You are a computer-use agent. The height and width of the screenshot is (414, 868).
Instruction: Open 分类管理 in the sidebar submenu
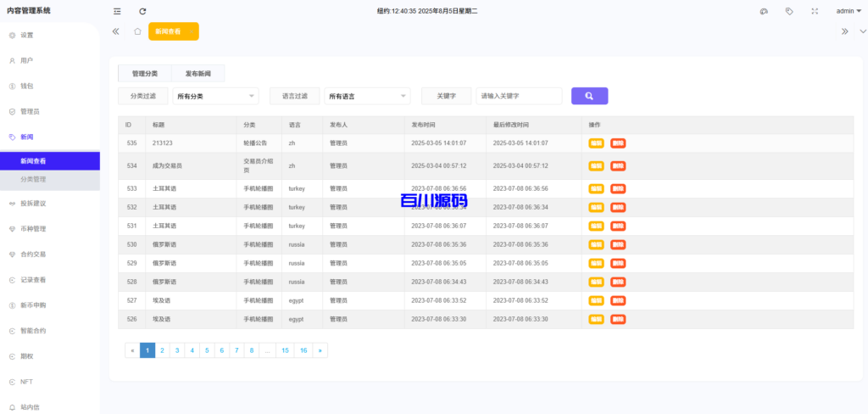33,180
